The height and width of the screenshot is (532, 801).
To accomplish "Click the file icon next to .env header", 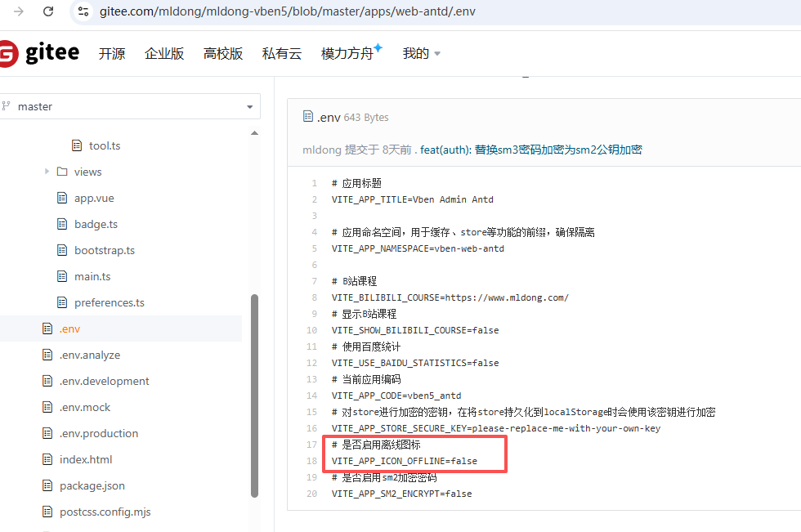I will pyautogui.click(x=308, y=117).
